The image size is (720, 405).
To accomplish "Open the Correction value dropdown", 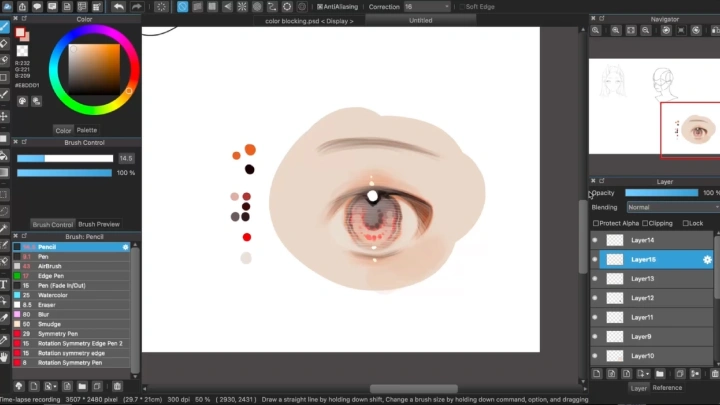I will point(427,7).
